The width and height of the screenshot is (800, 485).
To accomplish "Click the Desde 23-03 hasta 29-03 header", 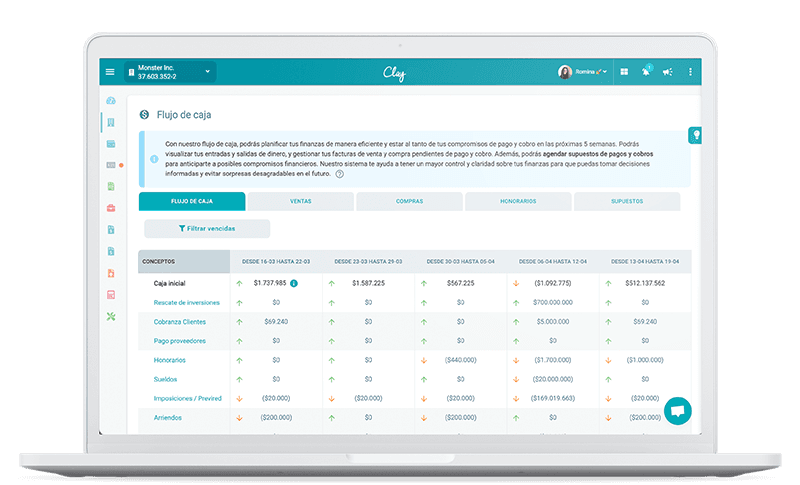I will coord(368,262).
